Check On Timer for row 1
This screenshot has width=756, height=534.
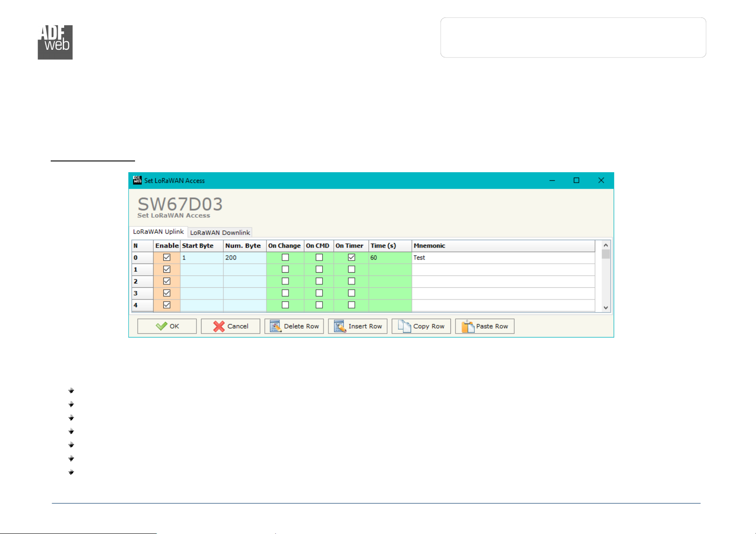coord(352,269)
